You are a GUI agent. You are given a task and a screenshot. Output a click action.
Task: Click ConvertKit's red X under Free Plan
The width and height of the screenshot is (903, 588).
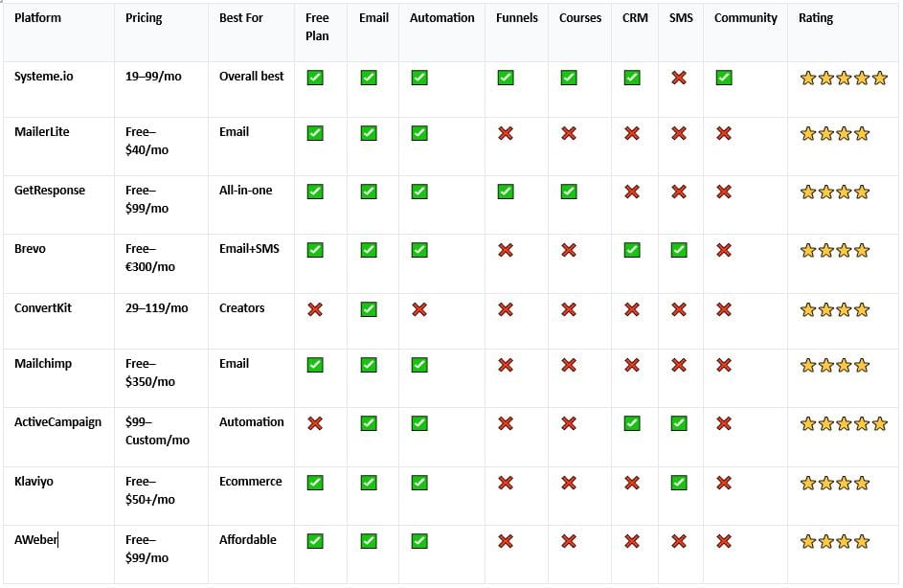pyautogui.click(x=315, y=309)
